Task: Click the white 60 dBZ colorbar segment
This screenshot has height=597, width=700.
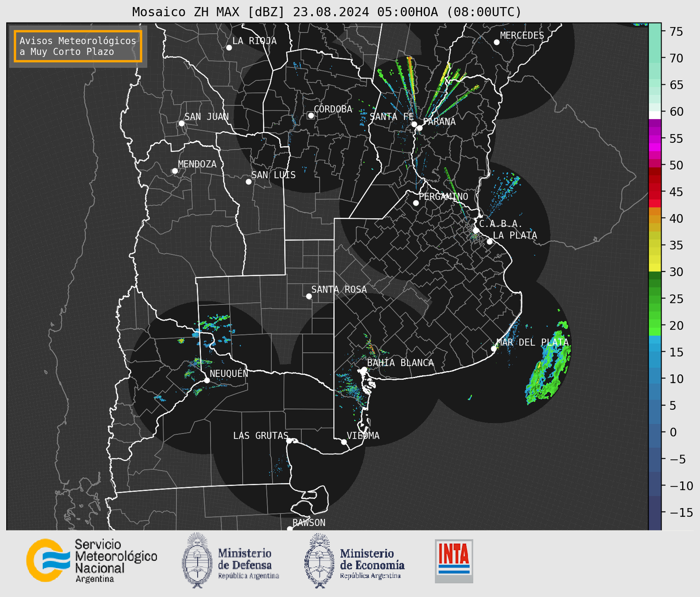Action: tap(655, 115)
